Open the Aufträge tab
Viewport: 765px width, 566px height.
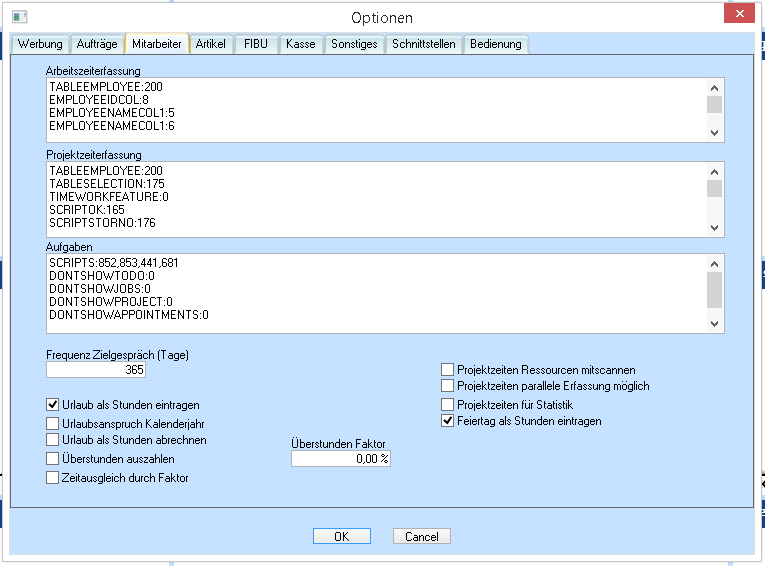pyautogui.click(x=97, y=44)
